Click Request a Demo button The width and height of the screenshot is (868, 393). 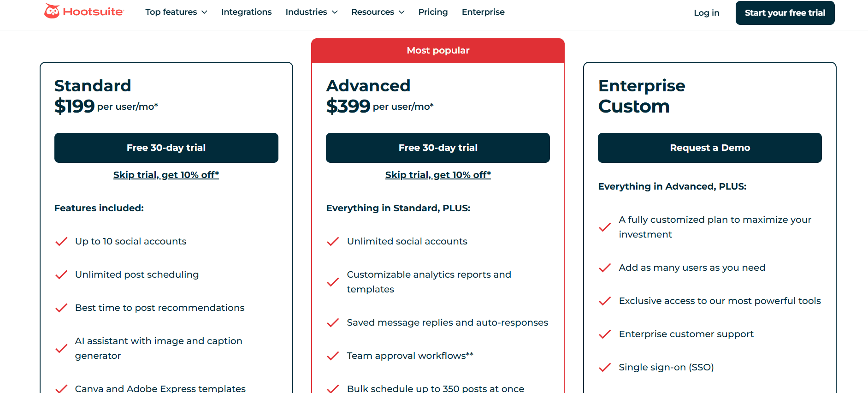[x=710, y=148]
